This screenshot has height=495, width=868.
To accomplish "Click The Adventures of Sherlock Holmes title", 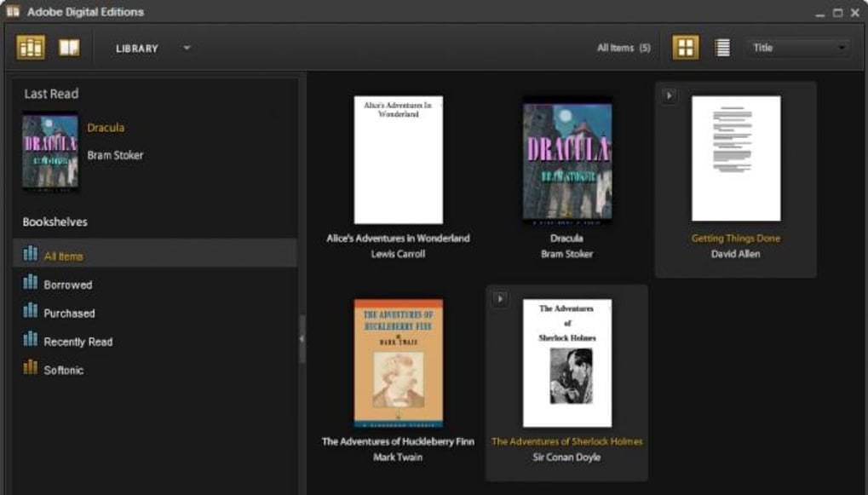I will (x=566, y=441).
